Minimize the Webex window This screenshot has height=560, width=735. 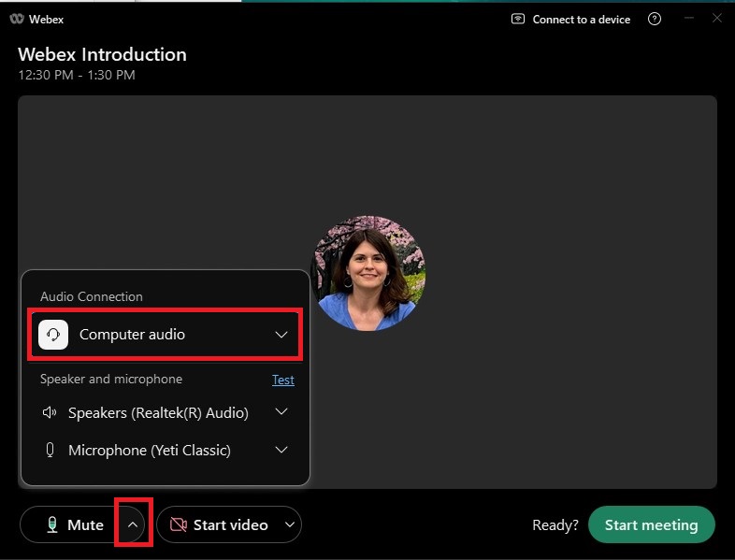pos(689,19)
